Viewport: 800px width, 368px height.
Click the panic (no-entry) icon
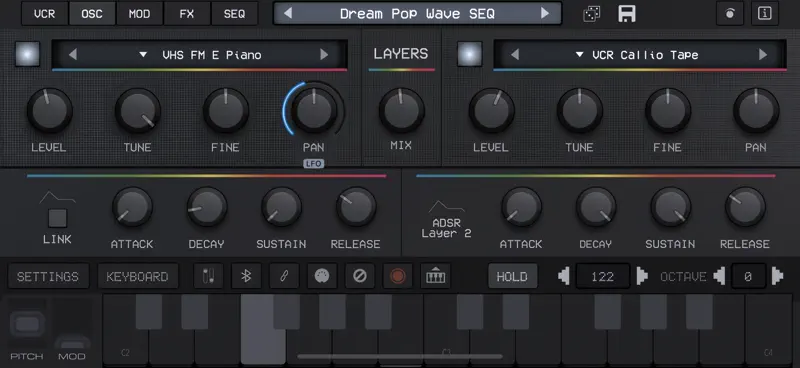click(x=360, y=277)
